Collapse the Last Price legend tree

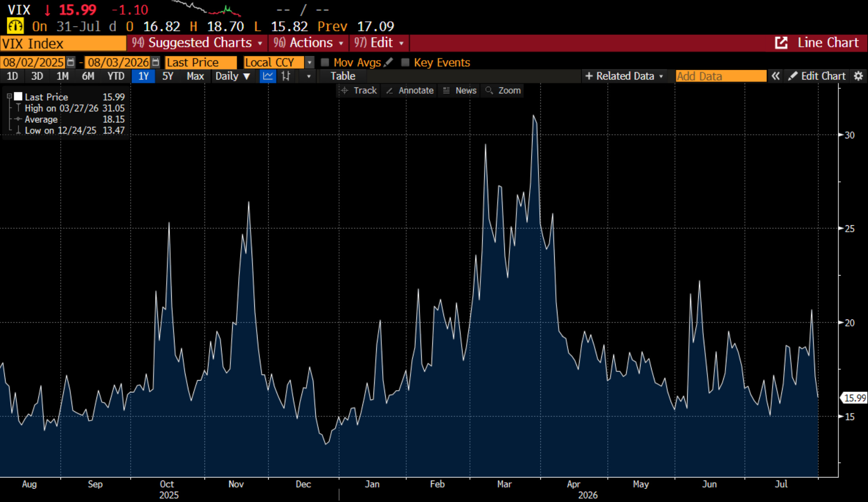9,96
